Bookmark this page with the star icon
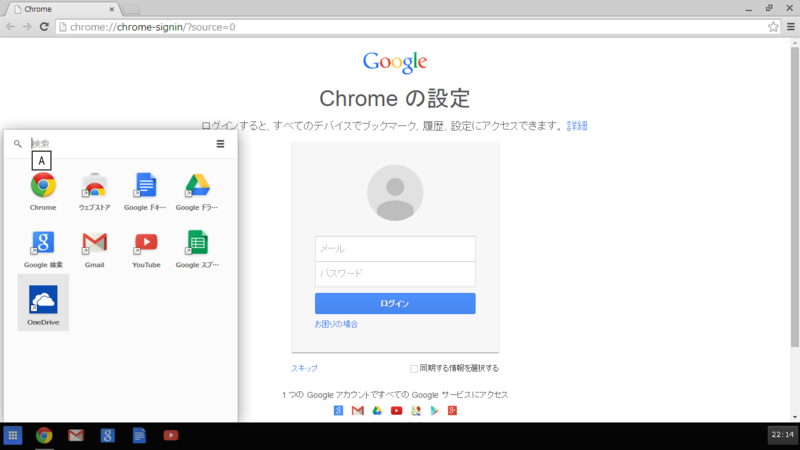Image resolution: width=800 pixels, height=450 pixels. (x=773, y=27)
